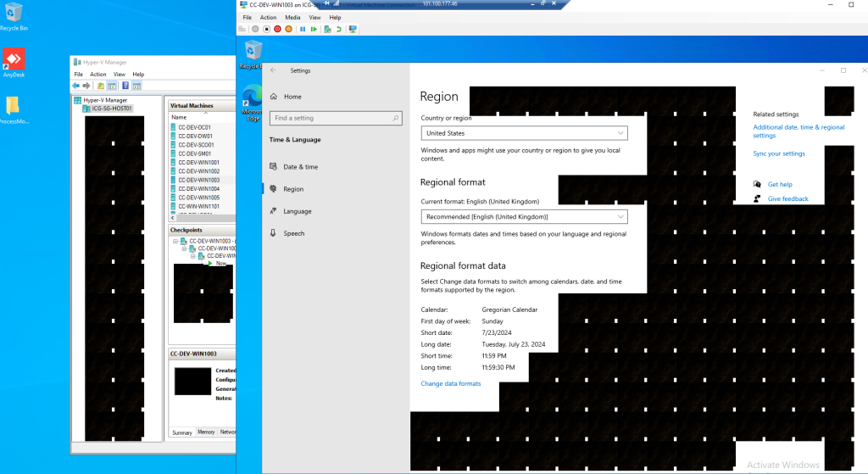Click the orange Save VM state icon

[x=288, y=29]
